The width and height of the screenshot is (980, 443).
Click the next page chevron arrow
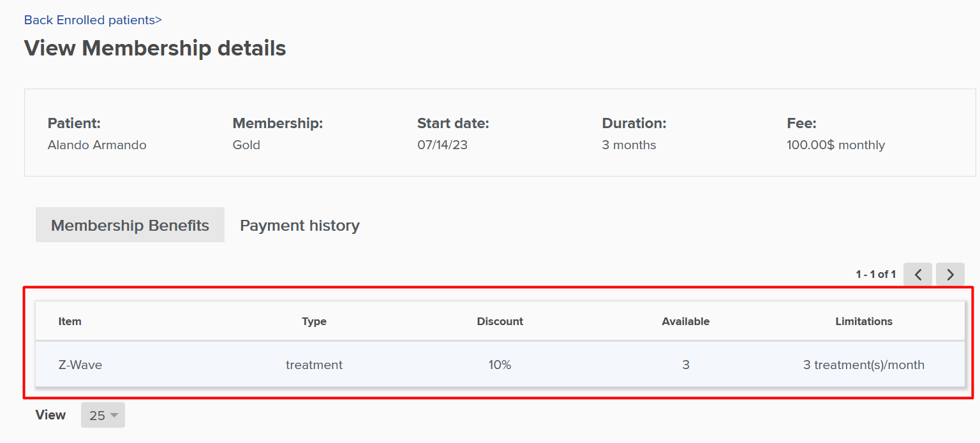(x=950, y=274)
